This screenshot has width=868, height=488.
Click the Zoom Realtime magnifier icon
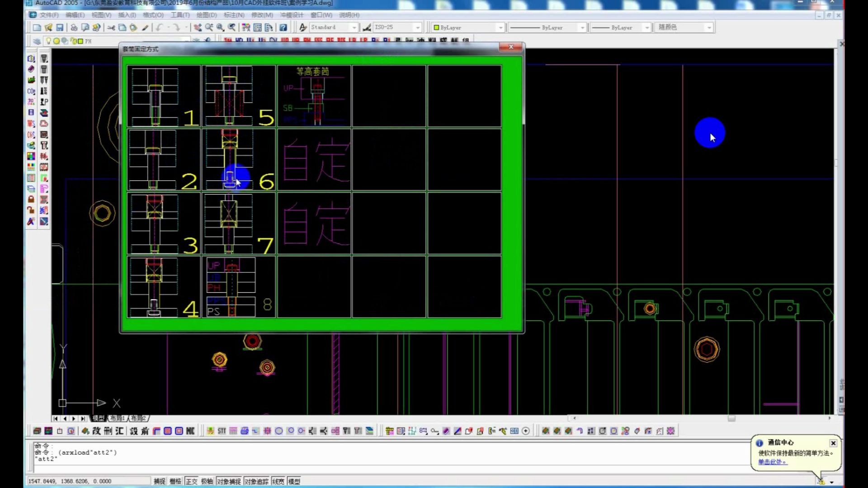point(209,28)
